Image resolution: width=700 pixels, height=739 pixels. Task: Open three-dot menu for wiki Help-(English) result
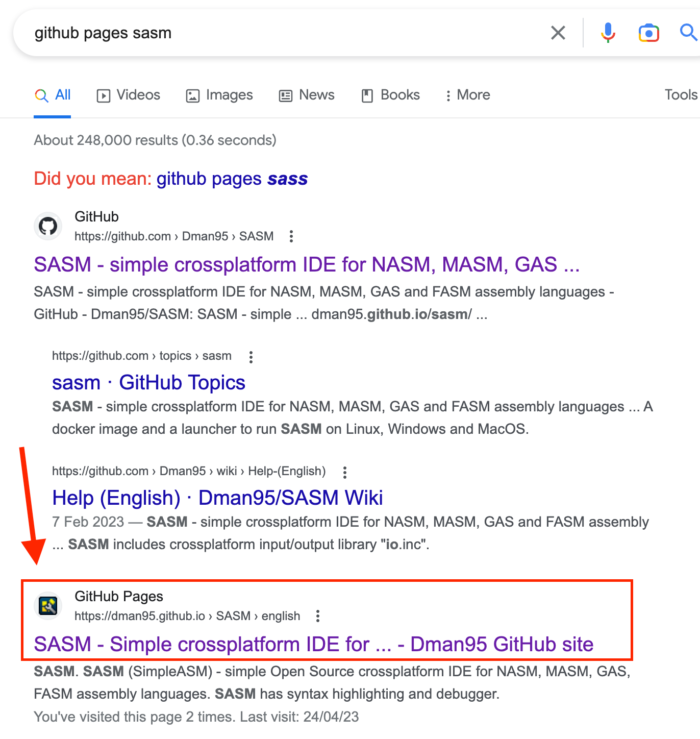(x=345, y=472)
